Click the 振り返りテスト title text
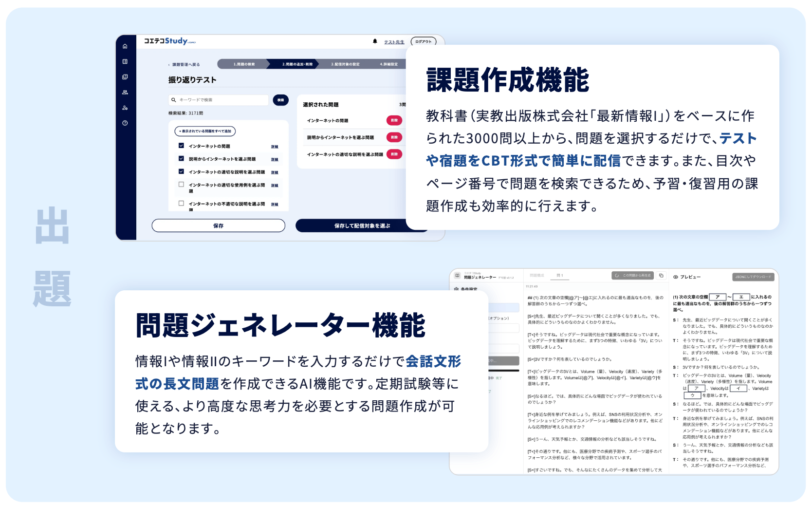This screenshot has width=812, height=506. (x=192, y=80)
